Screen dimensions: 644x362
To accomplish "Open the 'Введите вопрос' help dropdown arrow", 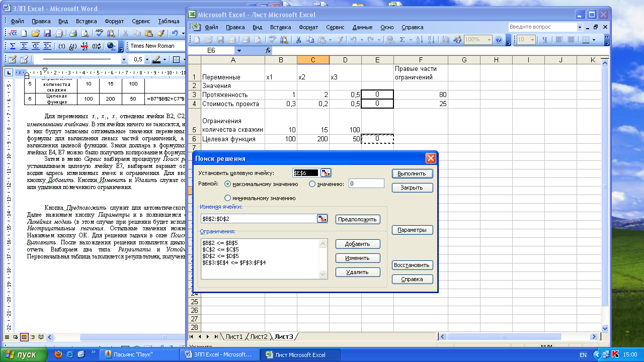I will (x=580, y=27).
